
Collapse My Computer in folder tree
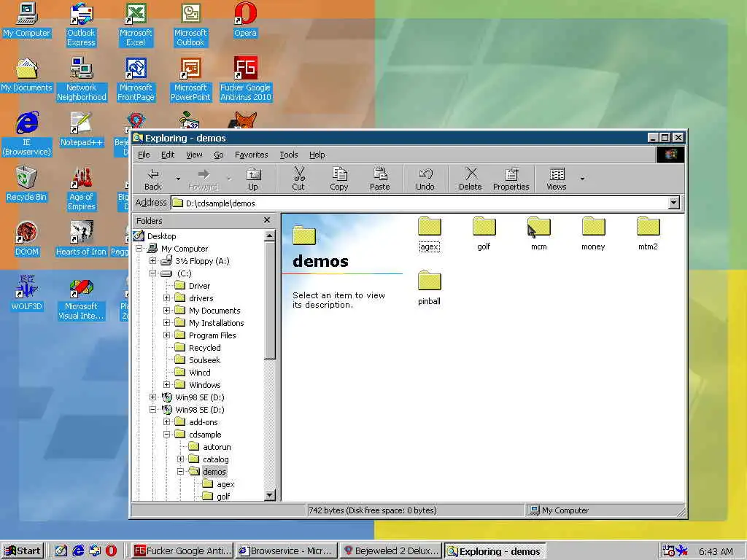point(139,249)
